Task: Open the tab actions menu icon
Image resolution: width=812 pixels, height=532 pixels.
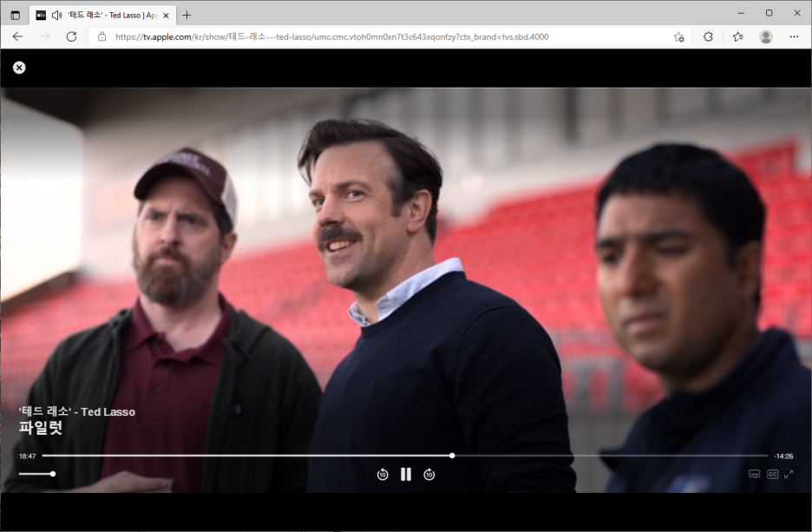Action: pos(15,16)
